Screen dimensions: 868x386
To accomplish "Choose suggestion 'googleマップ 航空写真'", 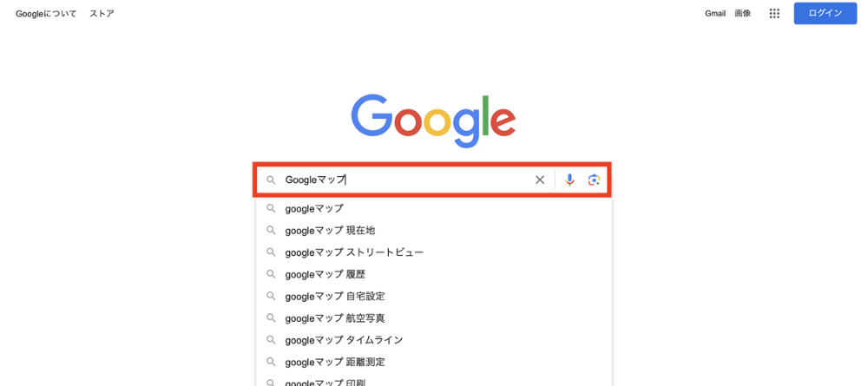I will point(334,318).
